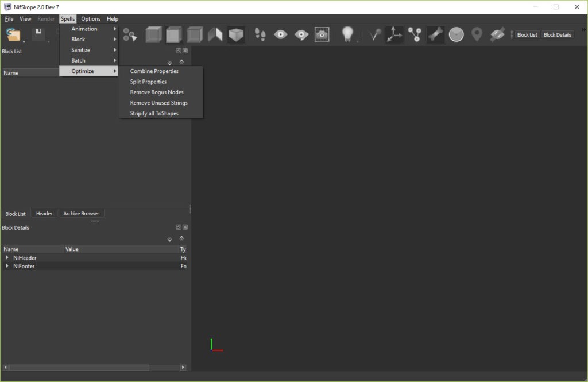The image size is (588, 382).
Task: Choose Combine Properties
Action: (x=161, y=71)
